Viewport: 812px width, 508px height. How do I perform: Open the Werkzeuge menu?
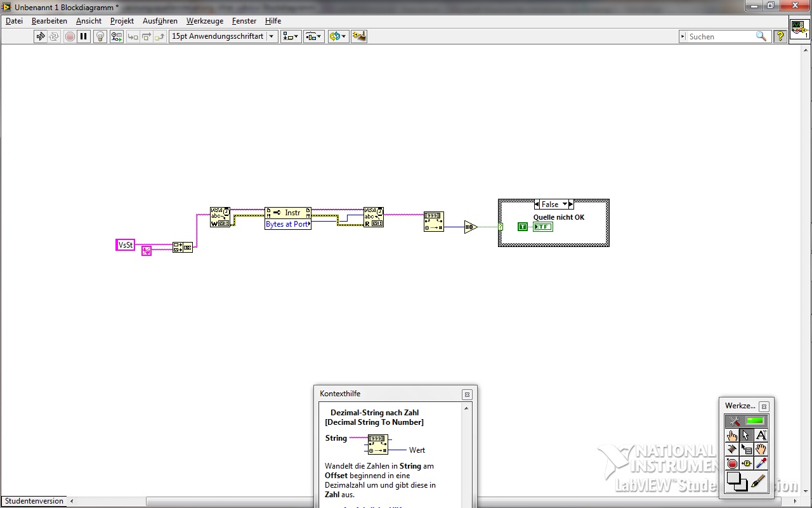coord(205,21)
